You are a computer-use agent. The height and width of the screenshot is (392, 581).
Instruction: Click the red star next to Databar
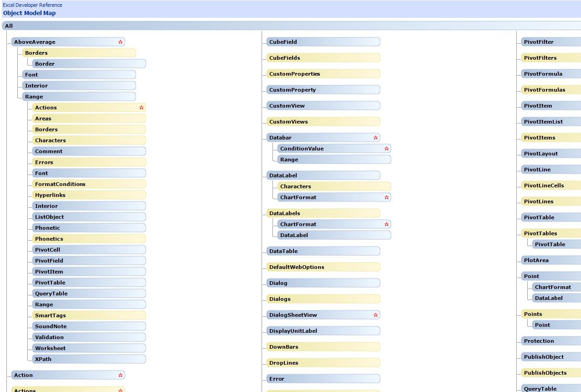[x=375, y=138]
